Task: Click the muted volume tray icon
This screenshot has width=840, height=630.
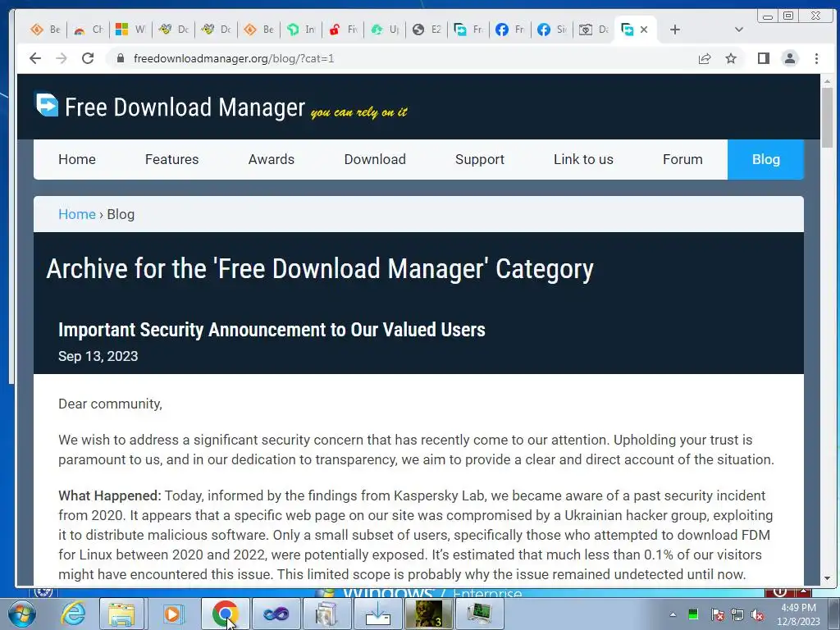Action: click(x=757, y=614)
